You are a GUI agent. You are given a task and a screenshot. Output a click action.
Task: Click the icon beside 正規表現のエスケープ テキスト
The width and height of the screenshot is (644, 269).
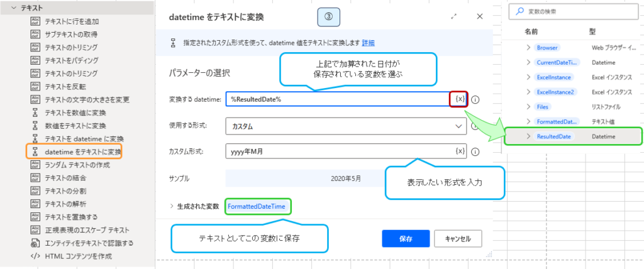tap(36, 229)
